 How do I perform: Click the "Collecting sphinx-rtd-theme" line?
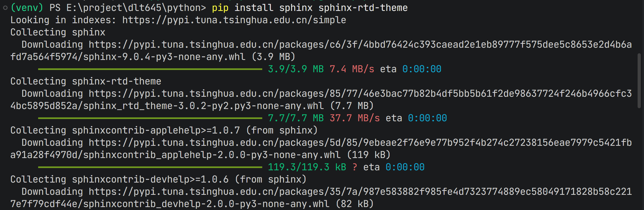pos(86,81)
